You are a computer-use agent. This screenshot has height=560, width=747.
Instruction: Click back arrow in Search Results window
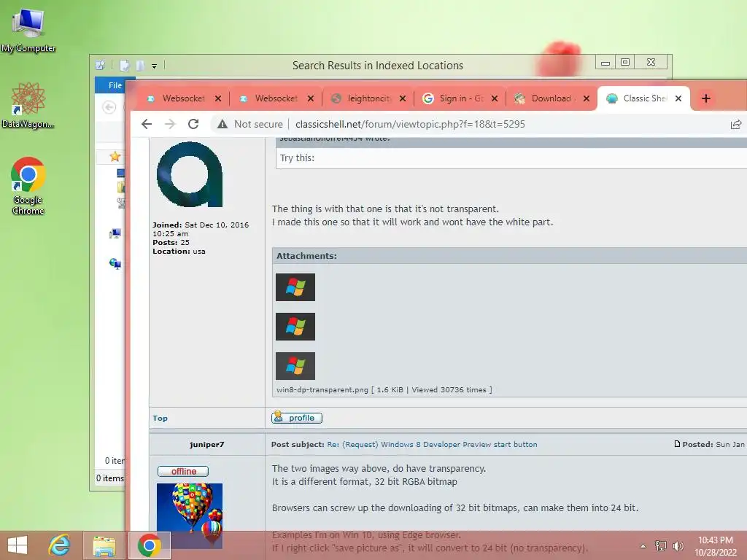[x=109, y=107]
